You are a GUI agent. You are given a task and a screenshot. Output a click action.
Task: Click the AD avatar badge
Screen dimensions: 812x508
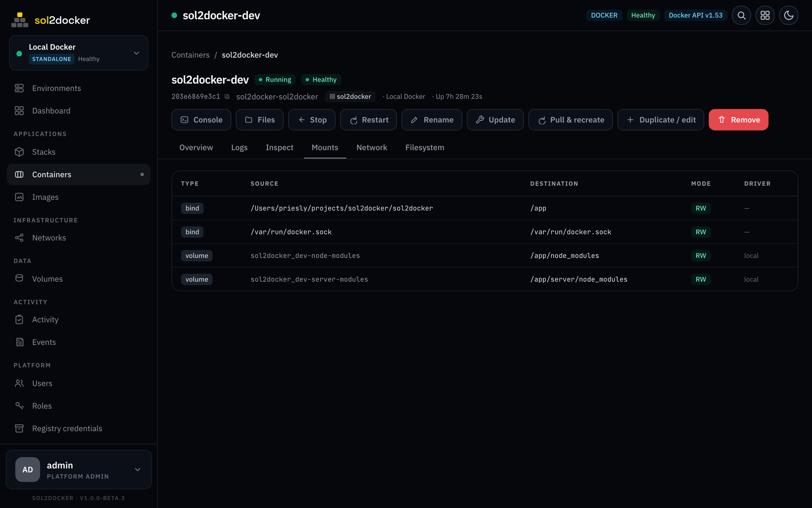[x=28, y=469]
